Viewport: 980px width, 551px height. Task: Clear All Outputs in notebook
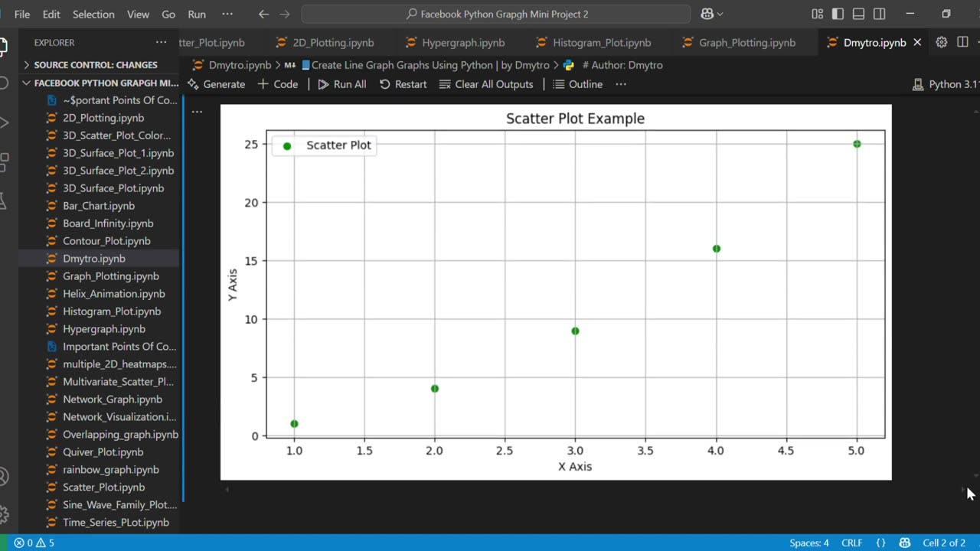[486, 84]
